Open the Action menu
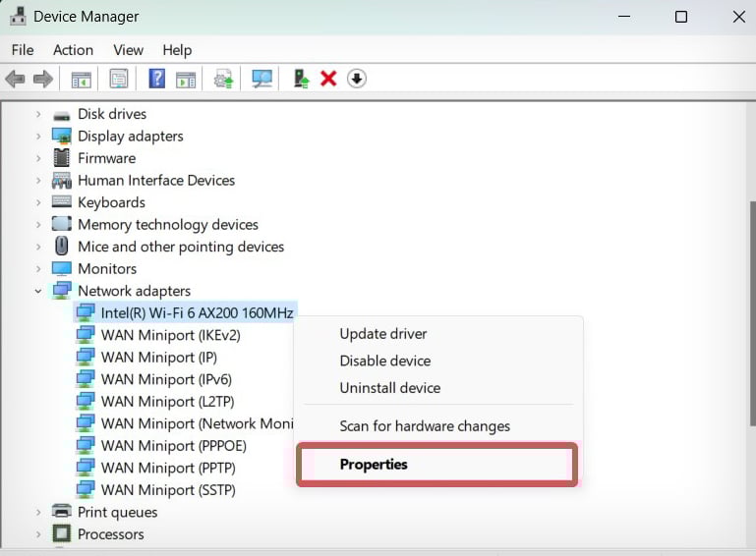The image size is (756, 556). (x=74, y=50)
